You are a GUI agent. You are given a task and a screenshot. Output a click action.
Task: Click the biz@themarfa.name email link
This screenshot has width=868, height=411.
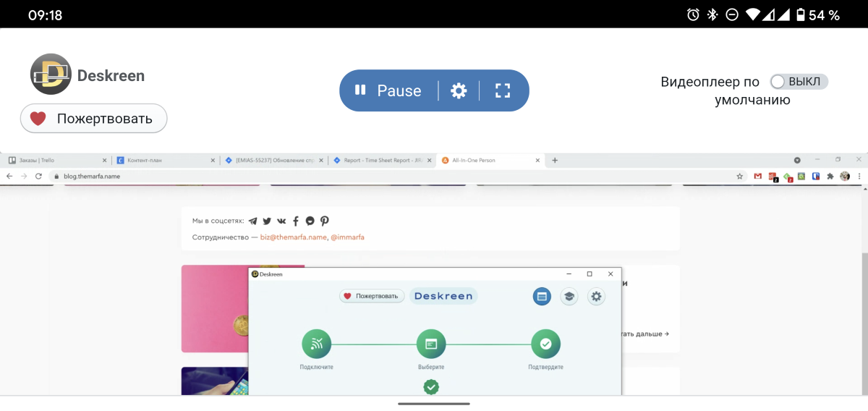294,237
